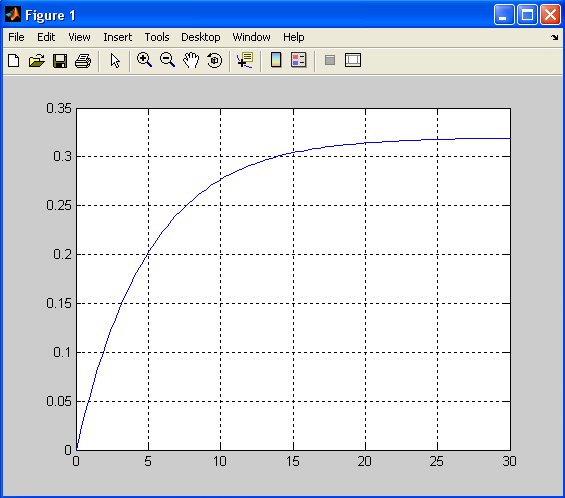The image size is (565, 498).
Task: Enable the Rotate 3D tool
Action: [214, 60]
